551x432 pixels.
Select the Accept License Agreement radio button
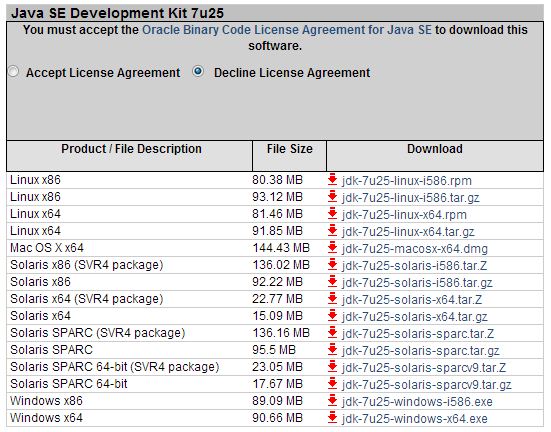click(13, 72)
